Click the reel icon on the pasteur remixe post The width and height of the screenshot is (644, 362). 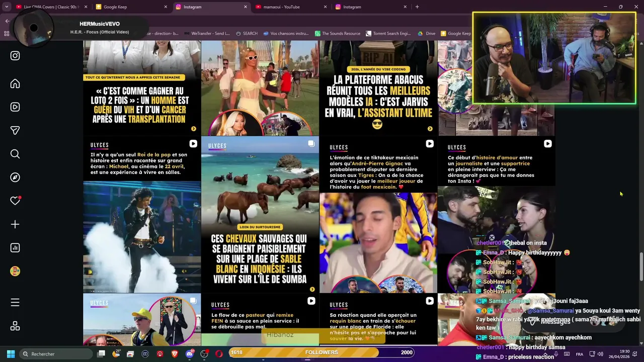pyautogui.click(x=311, y=301)
